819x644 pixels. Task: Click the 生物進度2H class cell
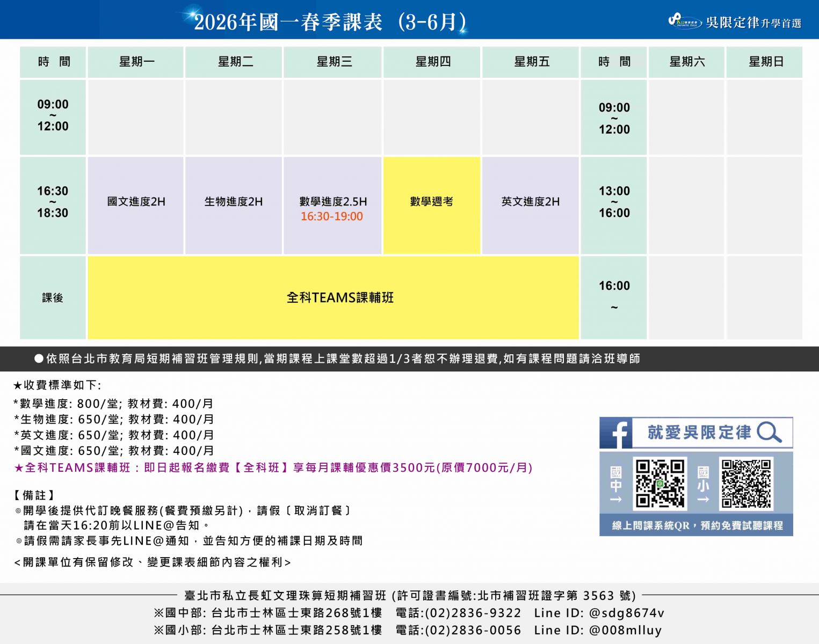234,202
